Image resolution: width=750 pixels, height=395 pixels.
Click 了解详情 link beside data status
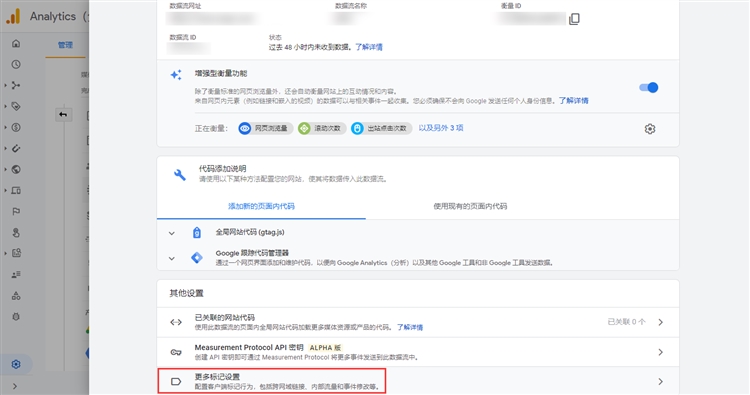coord(369,47)
